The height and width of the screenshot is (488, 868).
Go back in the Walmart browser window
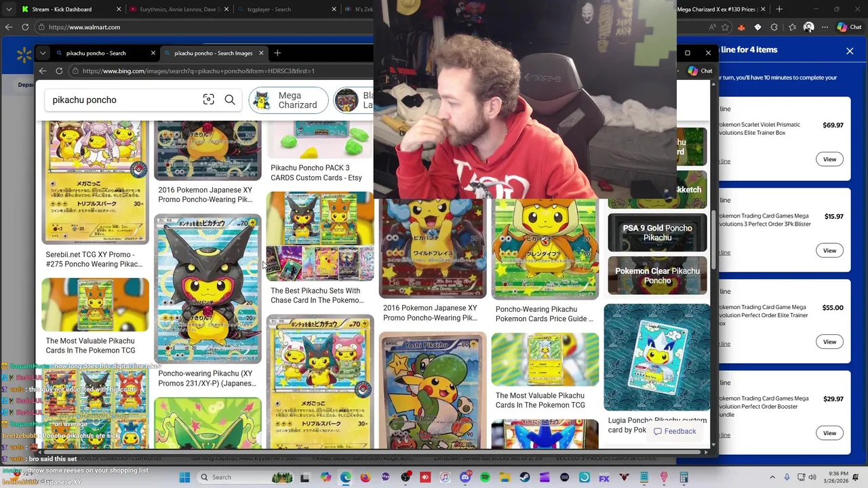tap(9, 27)
